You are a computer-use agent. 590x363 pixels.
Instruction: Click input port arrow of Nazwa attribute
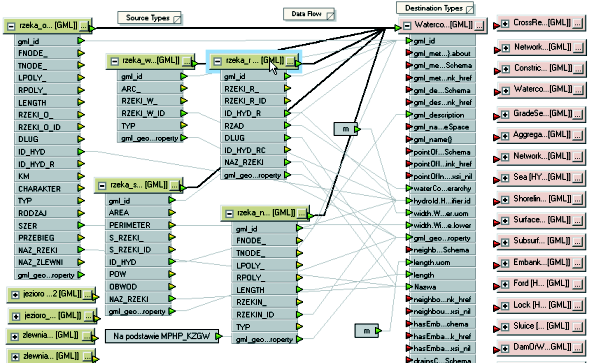point(409,287)
